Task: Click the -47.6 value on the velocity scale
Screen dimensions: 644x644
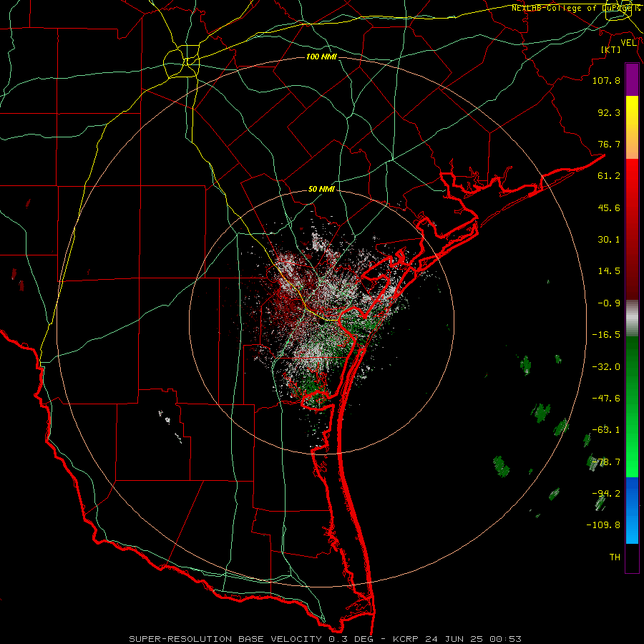Action: (x=606, y=399)
